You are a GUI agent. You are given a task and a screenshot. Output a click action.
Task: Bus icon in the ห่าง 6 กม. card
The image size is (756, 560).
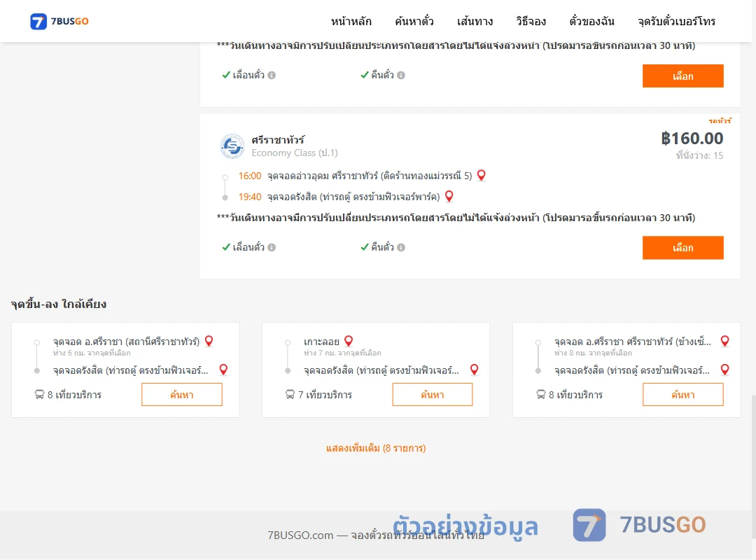point(39,395)
